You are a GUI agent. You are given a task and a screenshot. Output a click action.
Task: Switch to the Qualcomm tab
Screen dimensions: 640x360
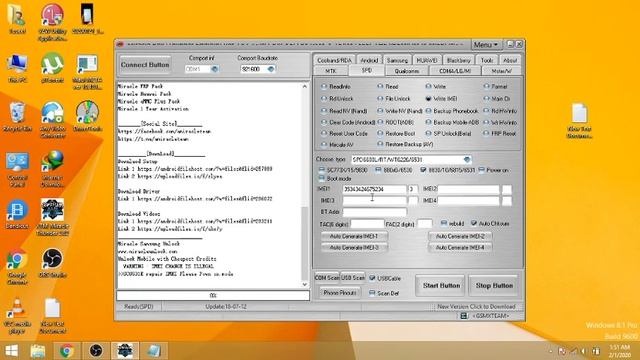407,71
